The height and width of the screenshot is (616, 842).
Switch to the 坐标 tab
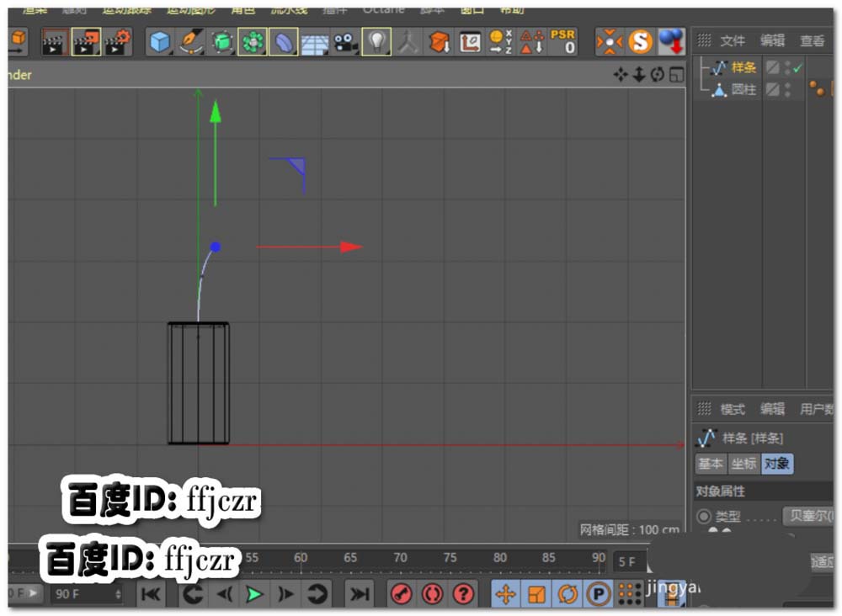pyautogui.click(x=743, y=463)
